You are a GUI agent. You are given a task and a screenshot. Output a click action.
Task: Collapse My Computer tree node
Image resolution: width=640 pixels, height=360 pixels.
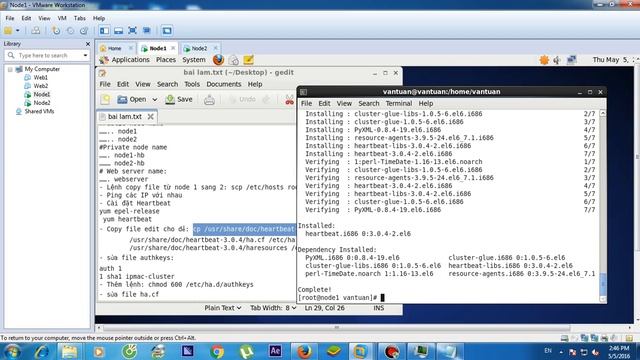point(10,69)
